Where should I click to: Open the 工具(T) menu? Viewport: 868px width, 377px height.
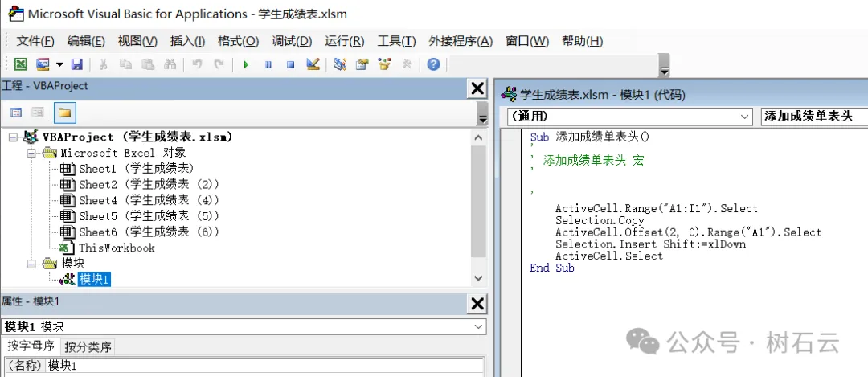pyautogui.click(x=396, y=41)
